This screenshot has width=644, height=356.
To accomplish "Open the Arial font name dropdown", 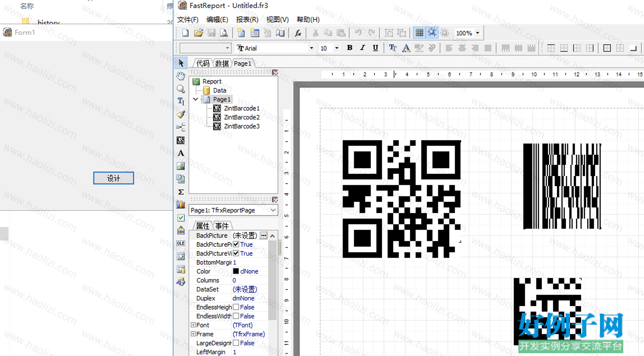I will point(311,48).
